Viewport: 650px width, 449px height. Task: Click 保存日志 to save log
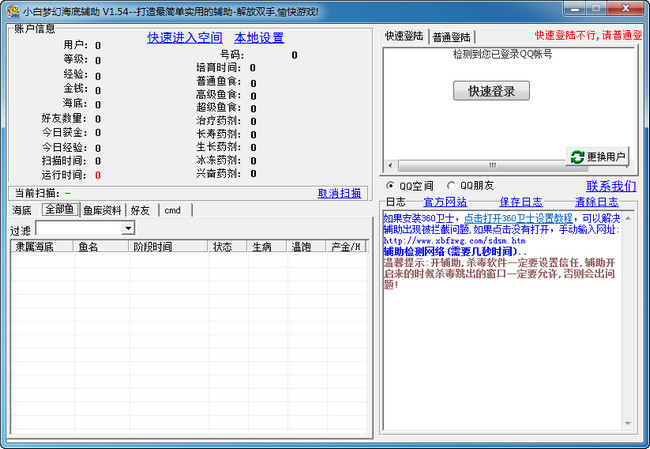click(x=521, y=202)
